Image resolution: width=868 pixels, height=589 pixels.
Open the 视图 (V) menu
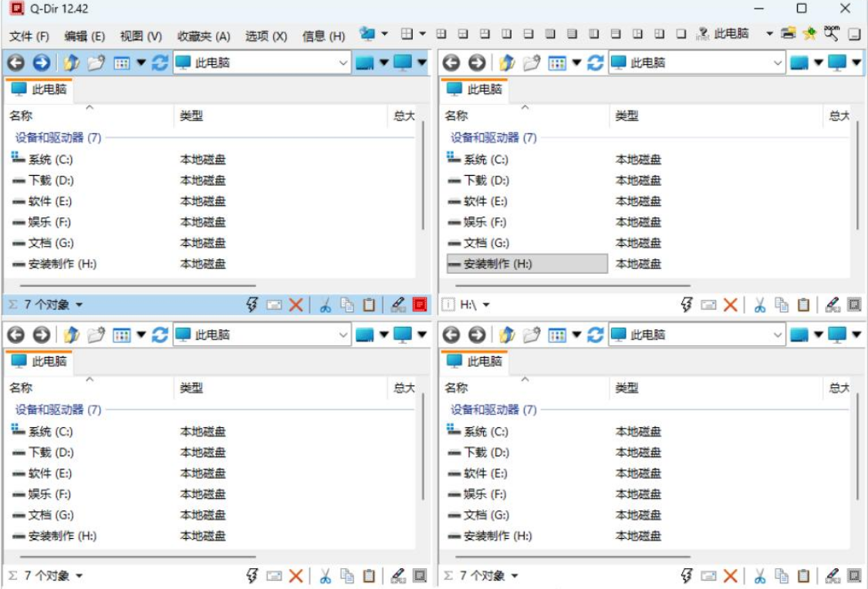(x=140, y=36)
